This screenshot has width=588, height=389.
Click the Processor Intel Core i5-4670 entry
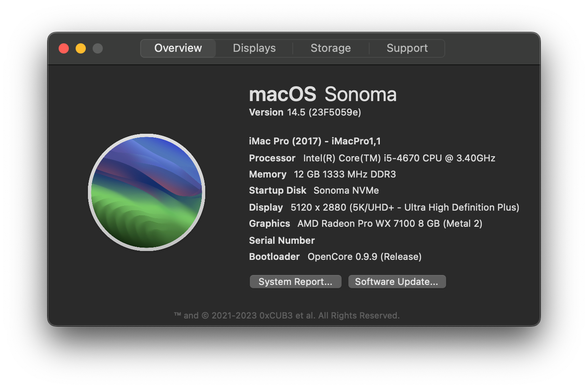tap(372, 158)
